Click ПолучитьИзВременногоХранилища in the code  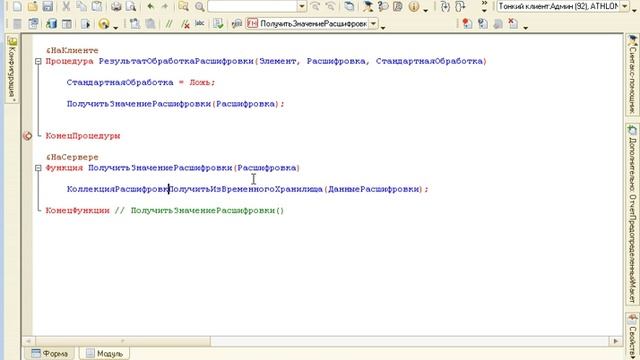(245, 189)
